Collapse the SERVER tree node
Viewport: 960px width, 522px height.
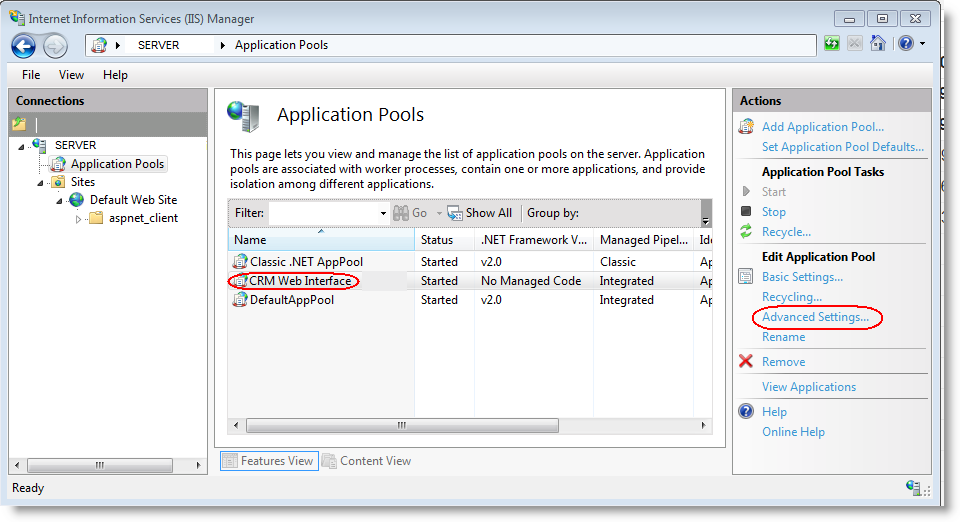21,146
